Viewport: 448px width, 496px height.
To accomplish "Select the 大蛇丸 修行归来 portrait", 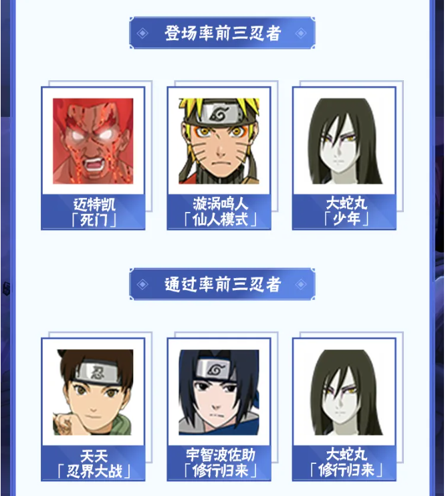I will 344,392.
